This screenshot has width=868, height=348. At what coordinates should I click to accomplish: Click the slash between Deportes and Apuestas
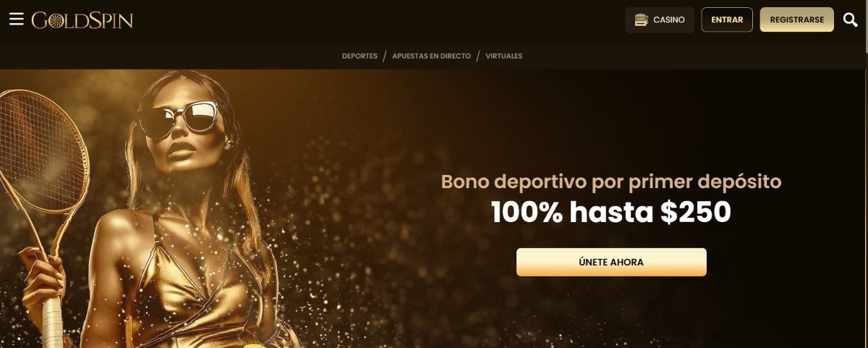pos(385,56)
